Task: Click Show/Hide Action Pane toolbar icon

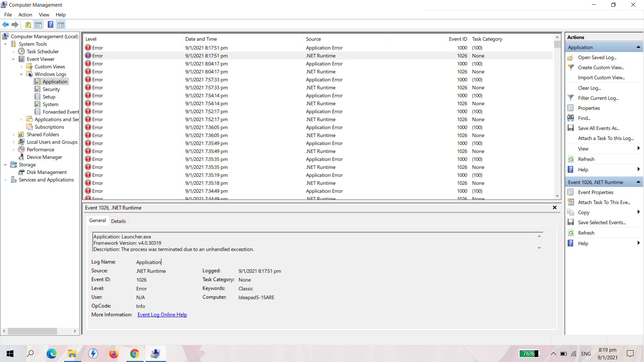Action: tap(61, 24)
